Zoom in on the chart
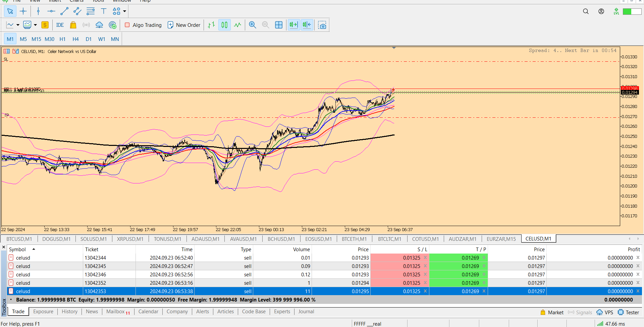 tap(252, 25)
